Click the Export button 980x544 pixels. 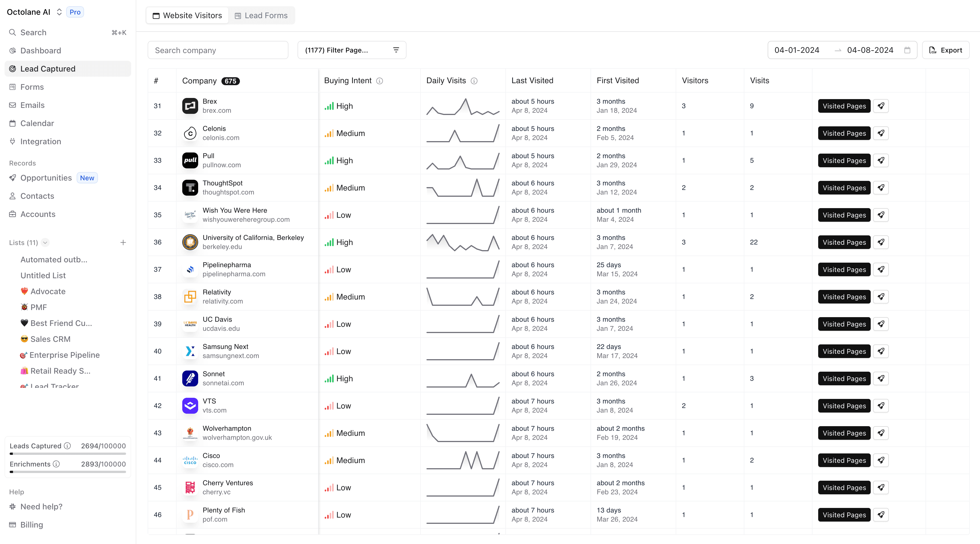945,50
